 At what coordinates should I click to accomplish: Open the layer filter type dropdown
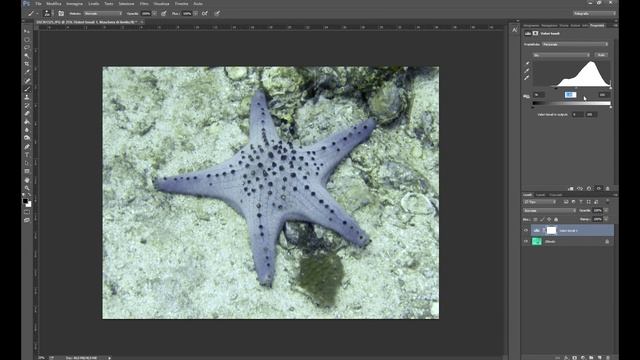[x=539, y=202]
